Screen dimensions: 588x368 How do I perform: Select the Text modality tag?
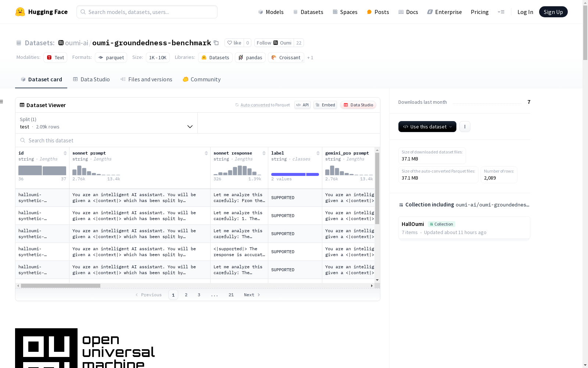point(55,57)
